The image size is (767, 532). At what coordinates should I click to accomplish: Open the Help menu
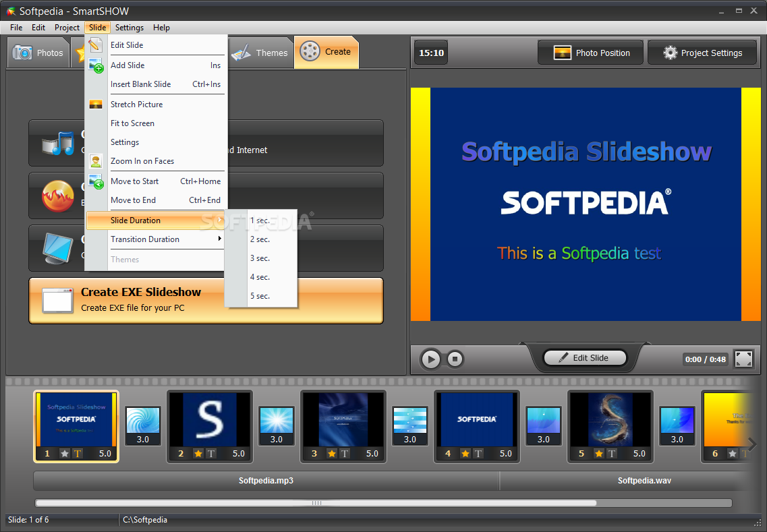coord(161,28)
